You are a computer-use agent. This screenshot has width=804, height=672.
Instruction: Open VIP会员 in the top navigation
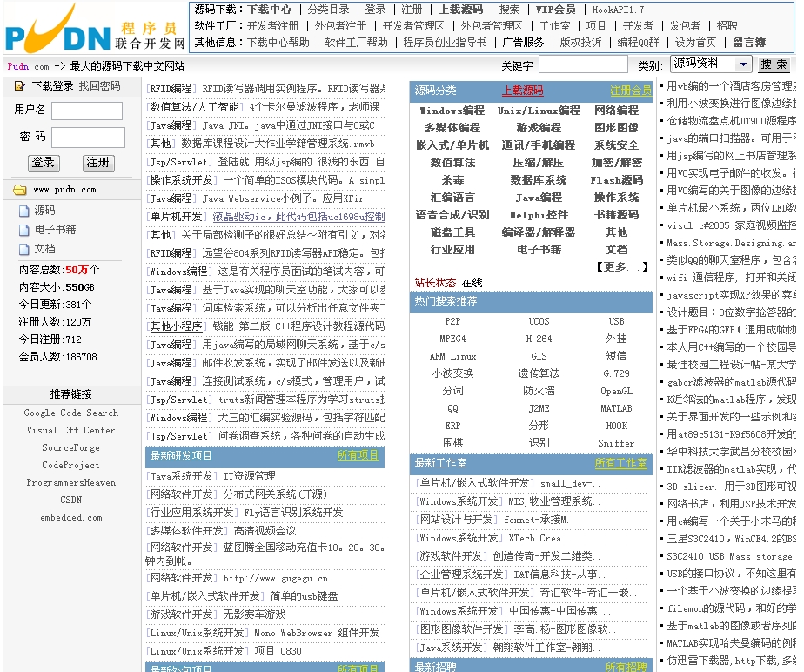click(x=555, y=10)
